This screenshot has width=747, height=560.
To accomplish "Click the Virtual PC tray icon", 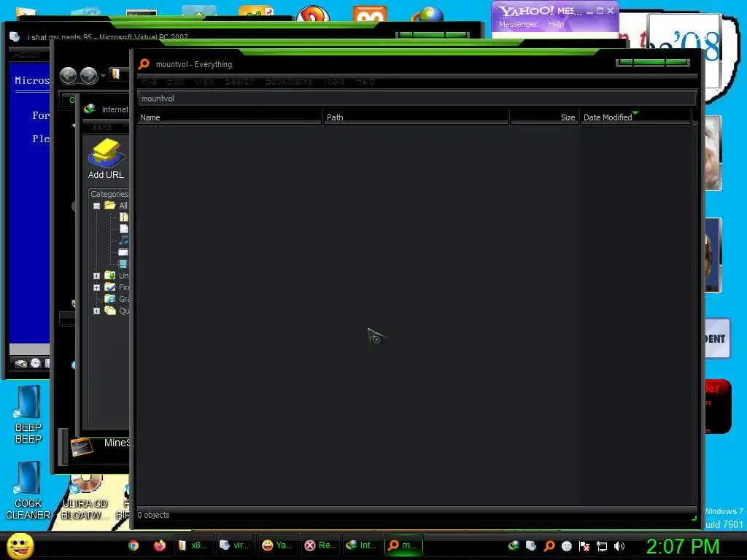I will (531, 545).
